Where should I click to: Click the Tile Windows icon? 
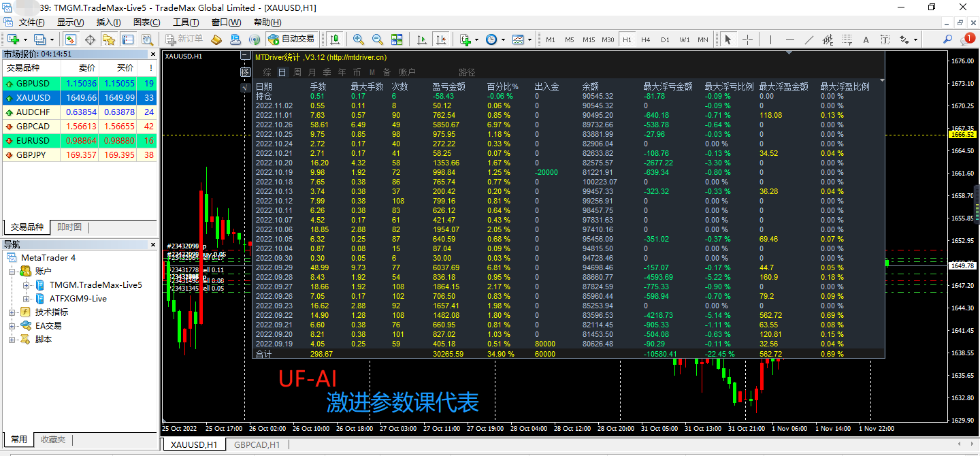coord(397,39)
